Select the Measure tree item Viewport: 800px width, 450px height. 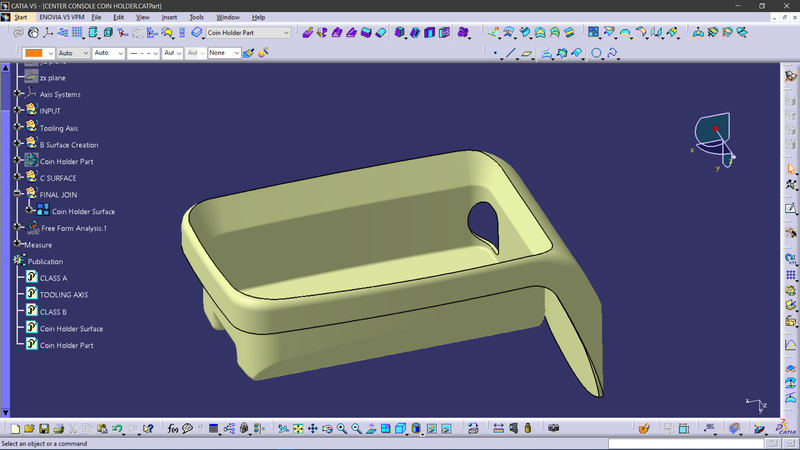[38, 245]
